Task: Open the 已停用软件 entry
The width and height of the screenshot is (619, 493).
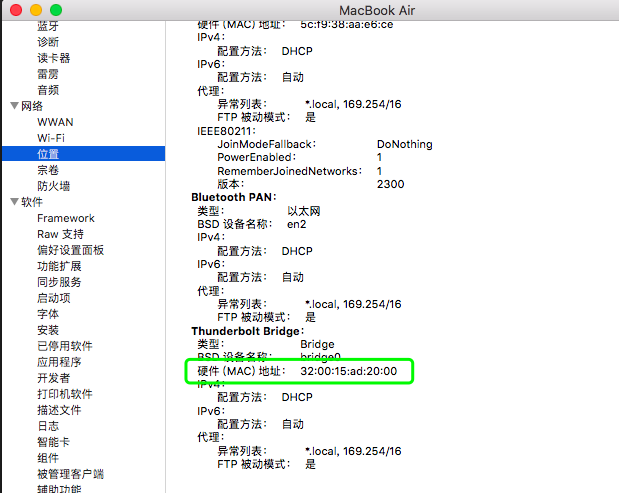Action: (65, 346)
